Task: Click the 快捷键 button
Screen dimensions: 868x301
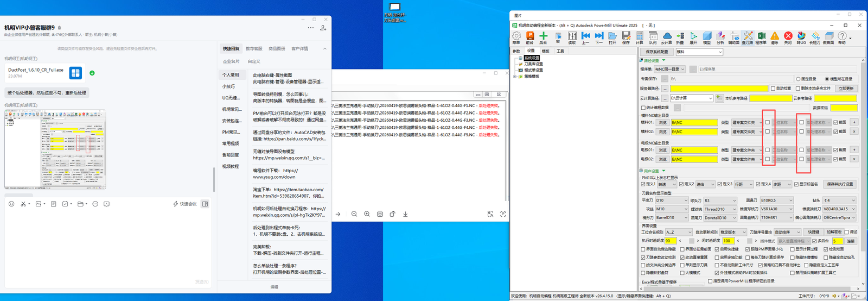Action: (814, 232)
